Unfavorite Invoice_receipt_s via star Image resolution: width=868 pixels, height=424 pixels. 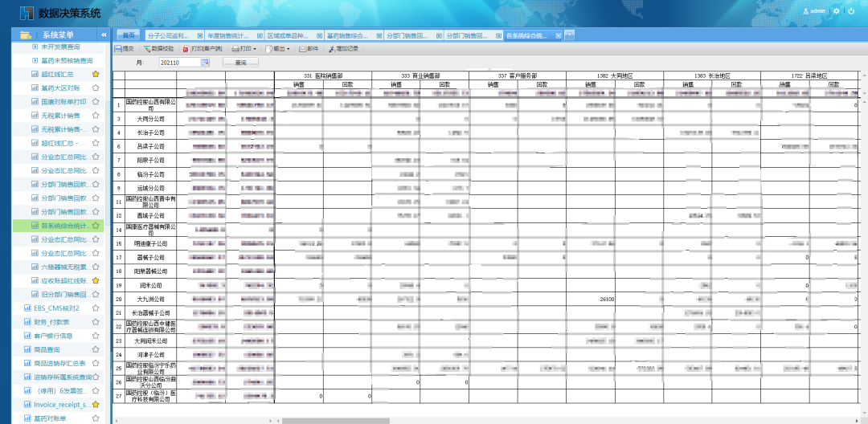tap(96, 405)
